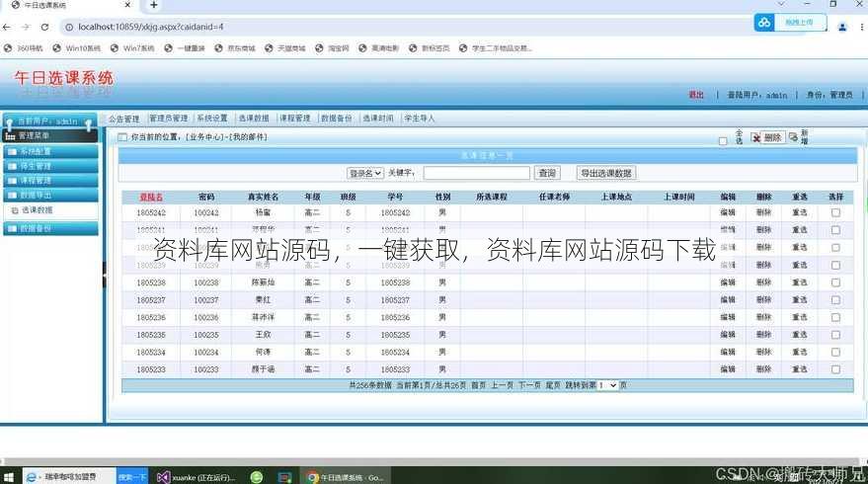Open the IE browser taskbar icon
868x484 pixels.
click(32, 477)
